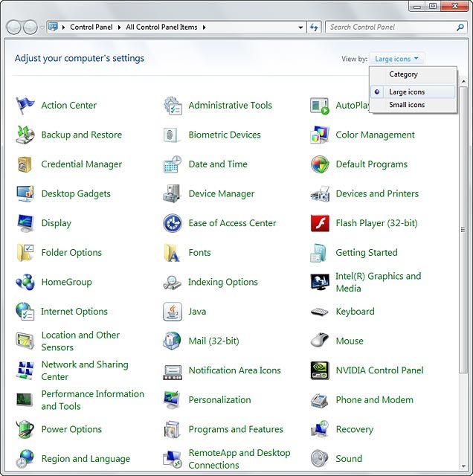This screenshot has height=476, width=473.
Task: Open the Notification Area Icons link
Action: pos(235,370)
